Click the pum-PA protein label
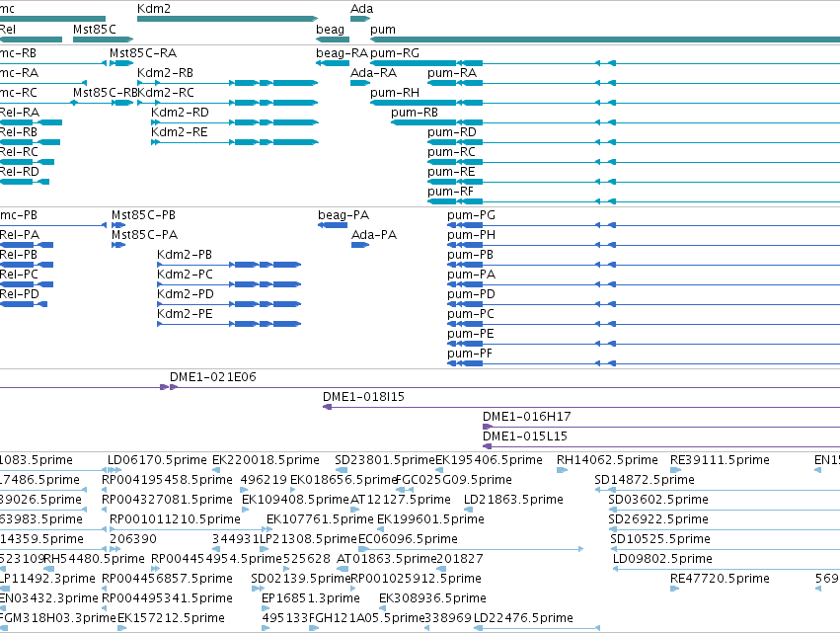The width and height of the screenshot is (840, 633). pos(472,275)
